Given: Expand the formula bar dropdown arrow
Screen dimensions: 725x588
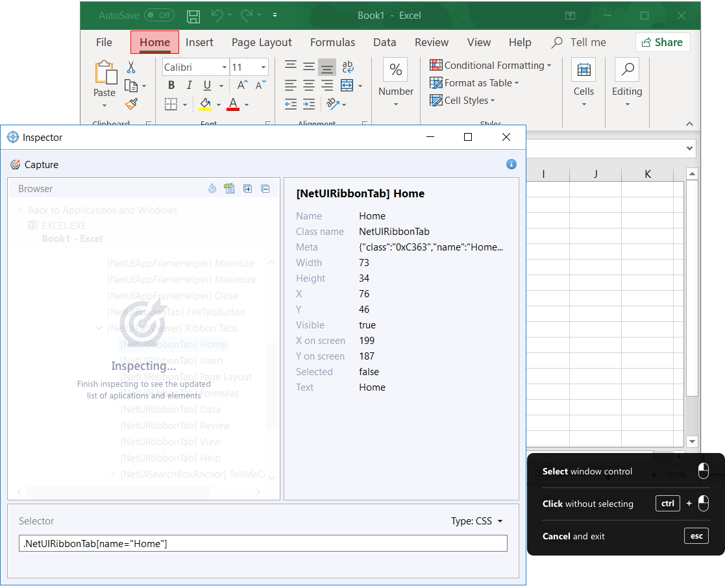Looking at the screenshot, I should (x=689, y=149).
